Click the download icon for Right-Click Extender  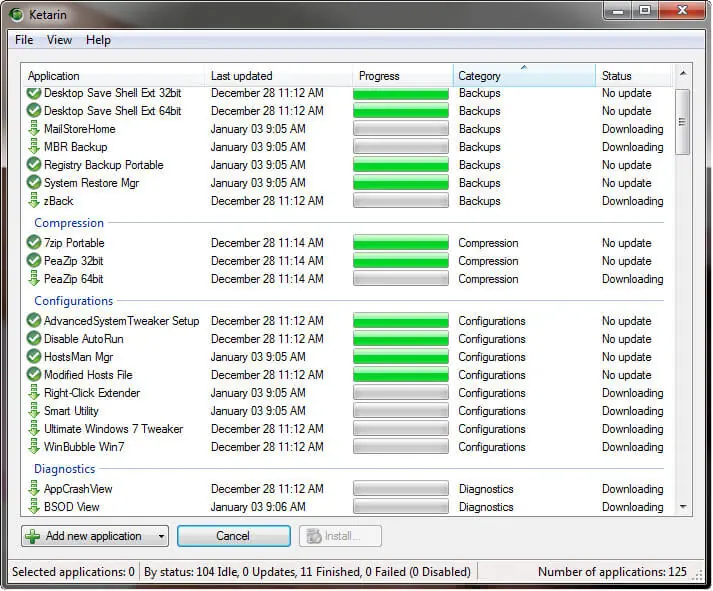34,393
